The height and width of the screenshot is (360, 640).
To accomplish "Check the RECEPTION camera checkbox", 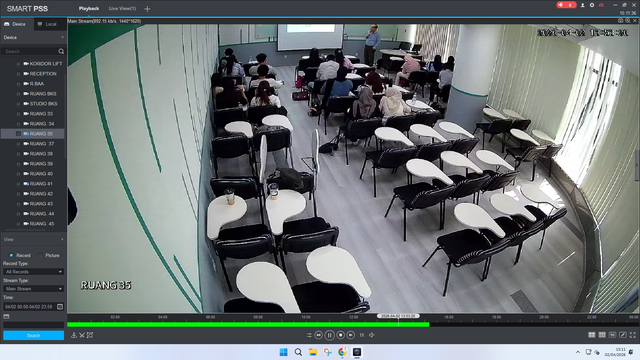I will pyautogui.click(x=18, y=74).
